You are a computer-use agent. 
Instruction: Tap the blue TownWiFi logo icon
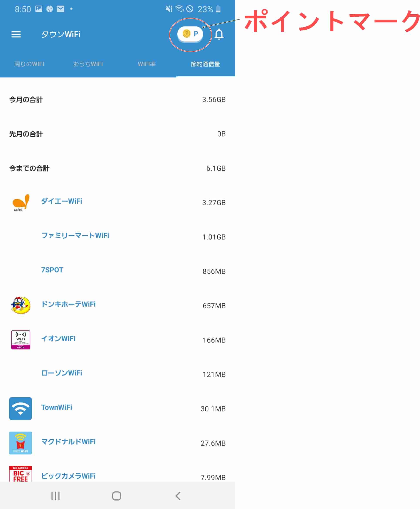coord(20,409)
